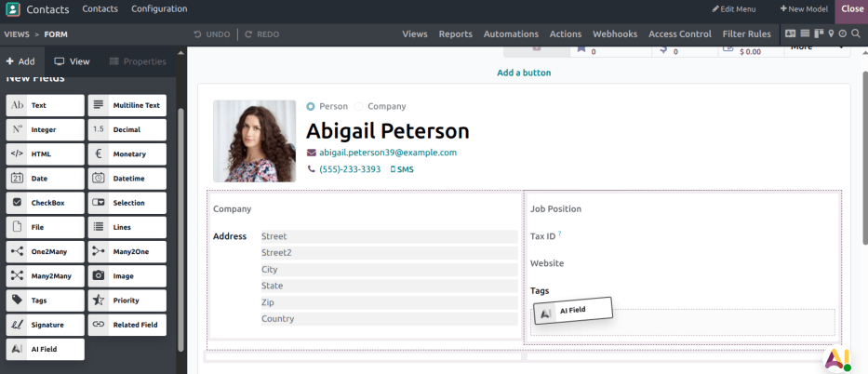Click the New Model button

coord(805,8)
